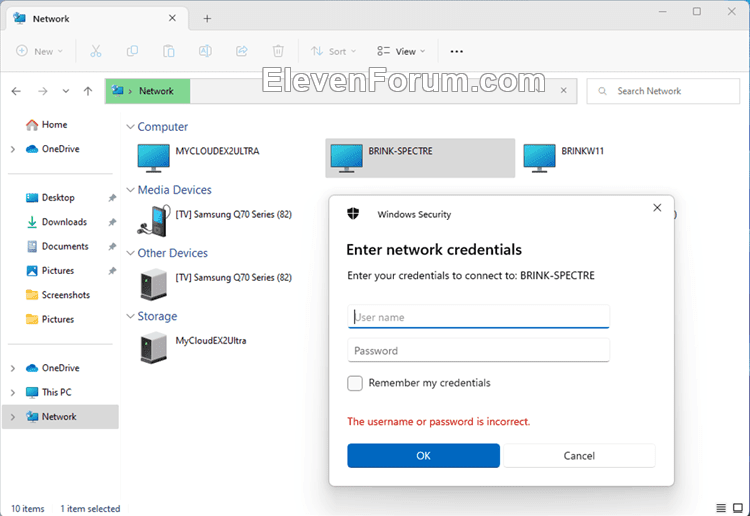Screen dimensions: 750x516
Task: Switch to details view icon in status bar
Action: [720, 507]
